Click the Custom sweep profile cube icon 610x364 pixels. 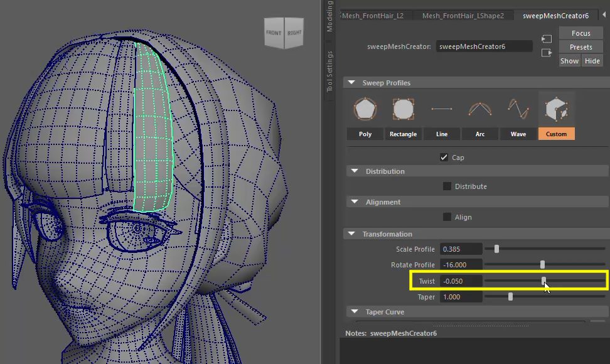(556, 110)
